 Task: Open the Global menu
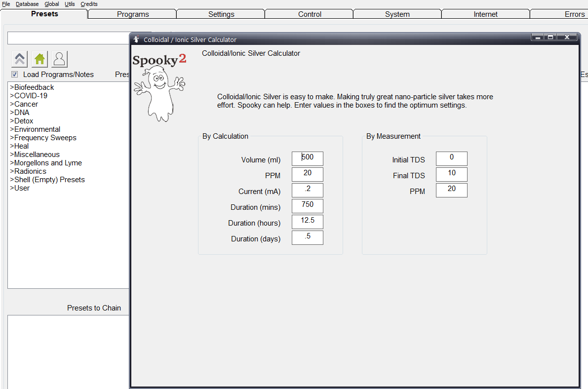(x=52, y=4)
